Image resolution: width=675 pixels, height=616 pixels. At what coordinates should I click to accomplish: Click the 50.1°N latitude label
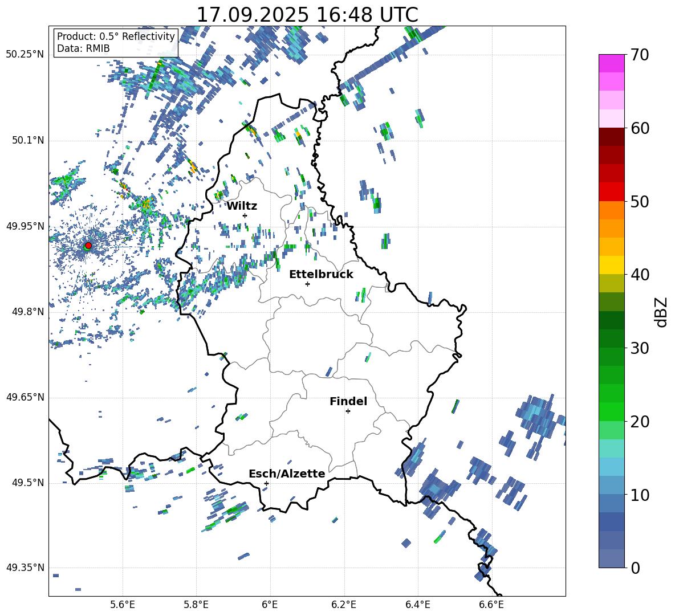28,140
